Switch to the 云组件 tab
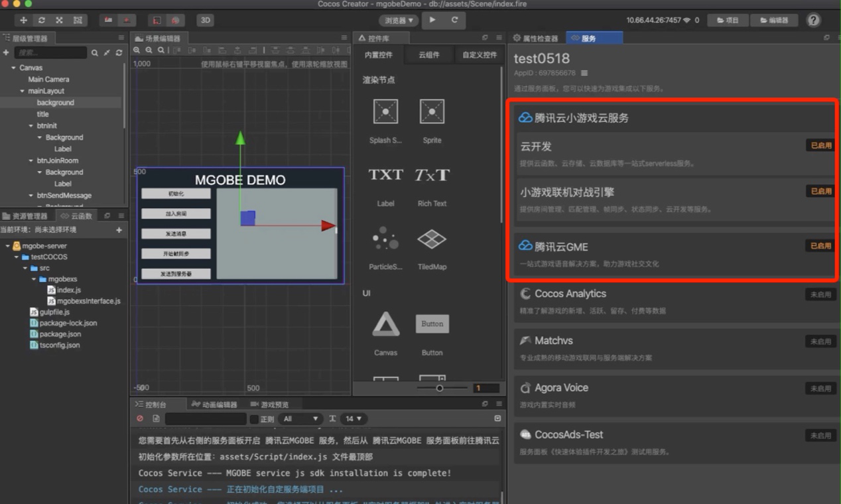841x504 pixels. (x=428, y=55)
